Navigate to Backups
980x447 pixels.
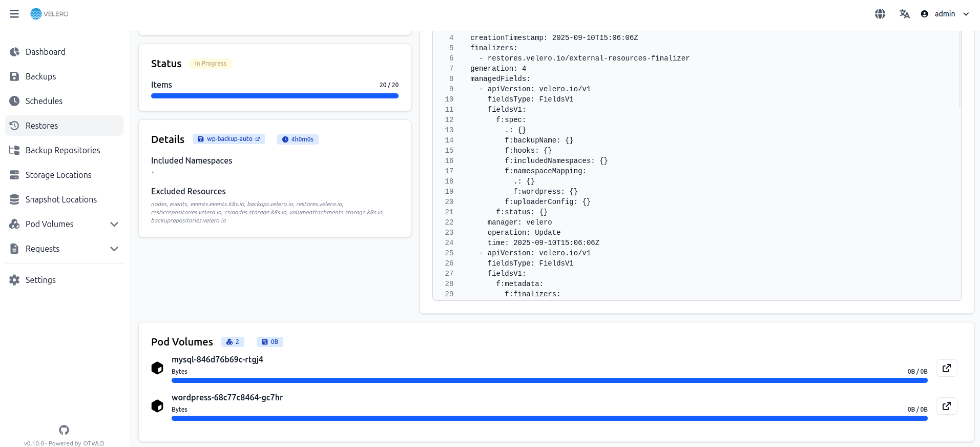40,76
